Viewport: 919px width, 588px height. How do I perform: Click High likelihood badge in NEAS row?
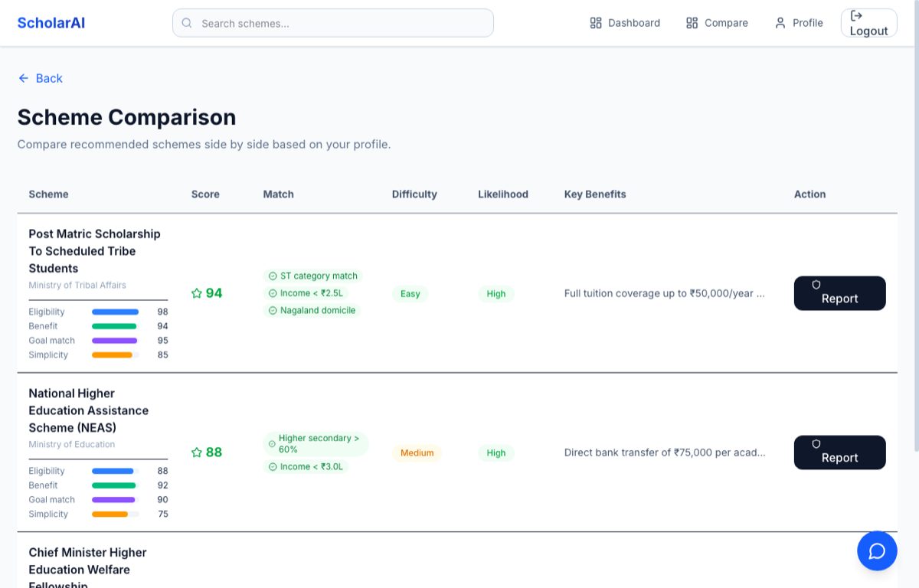(x=496, y=453)
